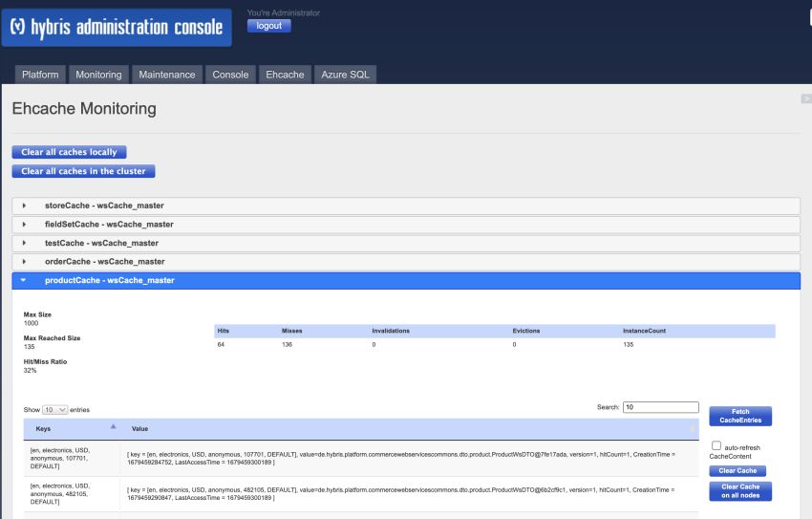Focus the Search input field
812x519 pixels.
[x=661, y=407]
